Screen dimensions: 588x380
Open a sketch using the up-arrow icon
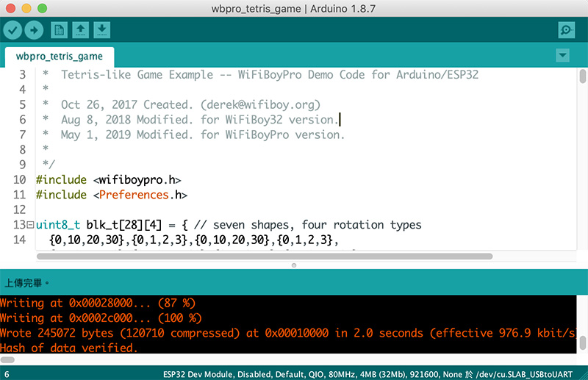point(81,30)
